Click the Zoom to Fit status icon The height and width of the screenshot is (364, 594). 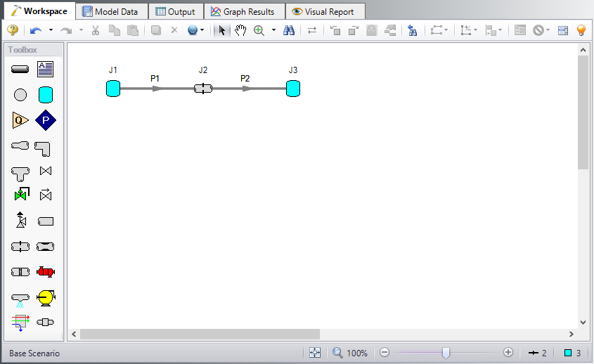pyautogui.click(x=314, y=353)
